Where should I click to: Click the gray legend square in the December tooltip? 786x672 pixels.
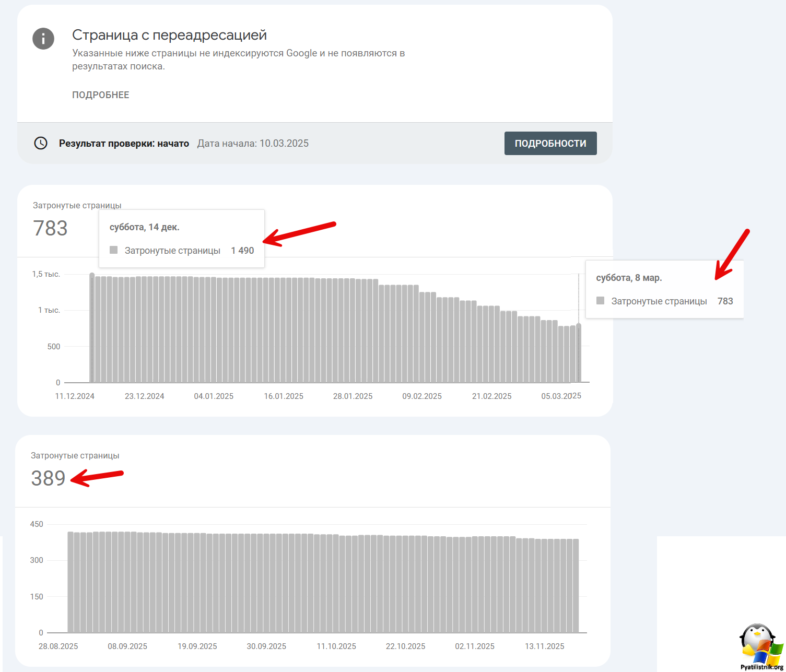point(113,250)
